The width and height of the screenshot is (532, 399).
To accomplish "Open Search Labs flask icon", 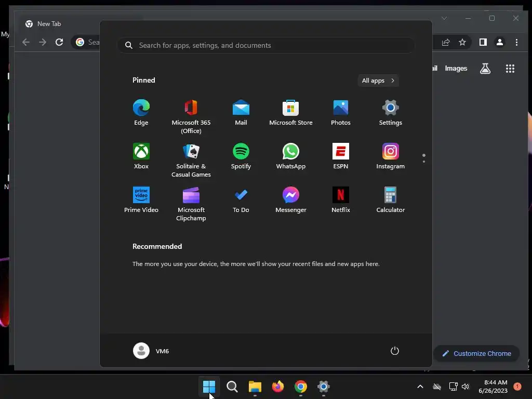I will (x=485, y=69).
